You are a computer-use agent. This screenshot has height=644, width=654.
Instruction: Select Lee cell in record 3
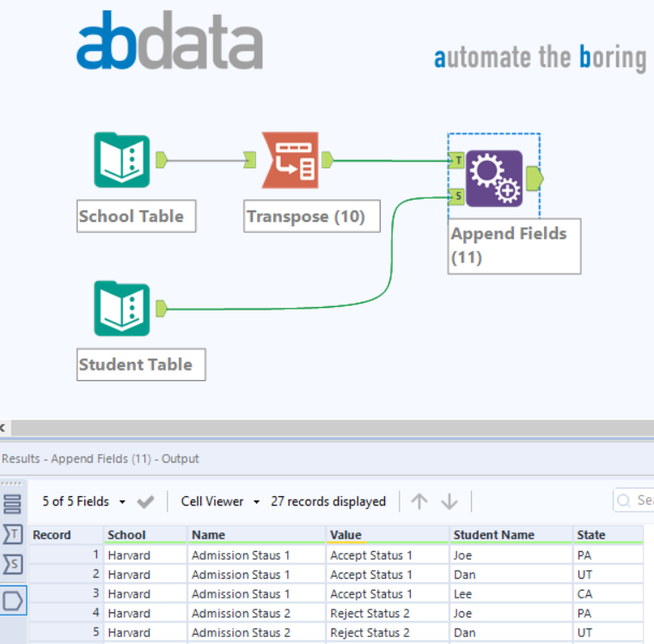click(510, 594)
